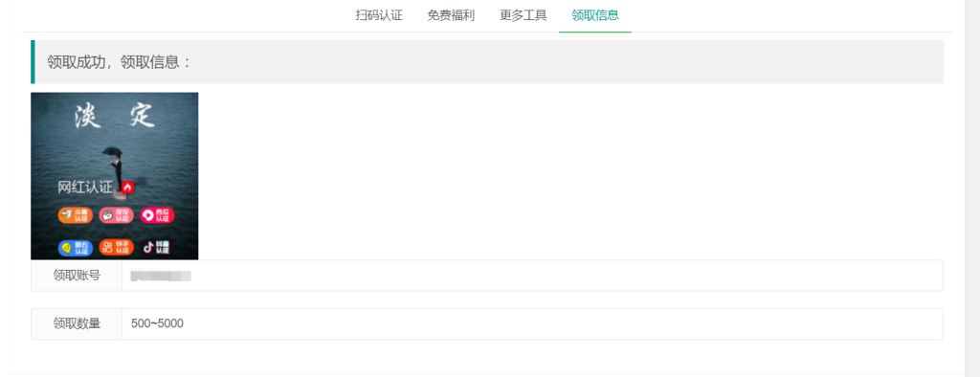Click the umbrella man in the avatar
Screen dimensions: 980x377
[115, 167]
